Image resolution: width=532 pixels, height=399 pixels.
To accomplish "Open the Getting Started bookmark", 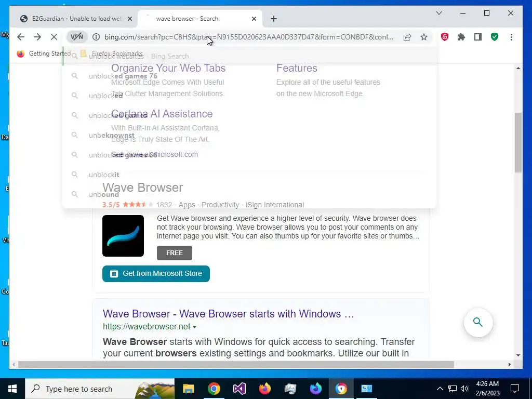I will [x=44, y=54].
